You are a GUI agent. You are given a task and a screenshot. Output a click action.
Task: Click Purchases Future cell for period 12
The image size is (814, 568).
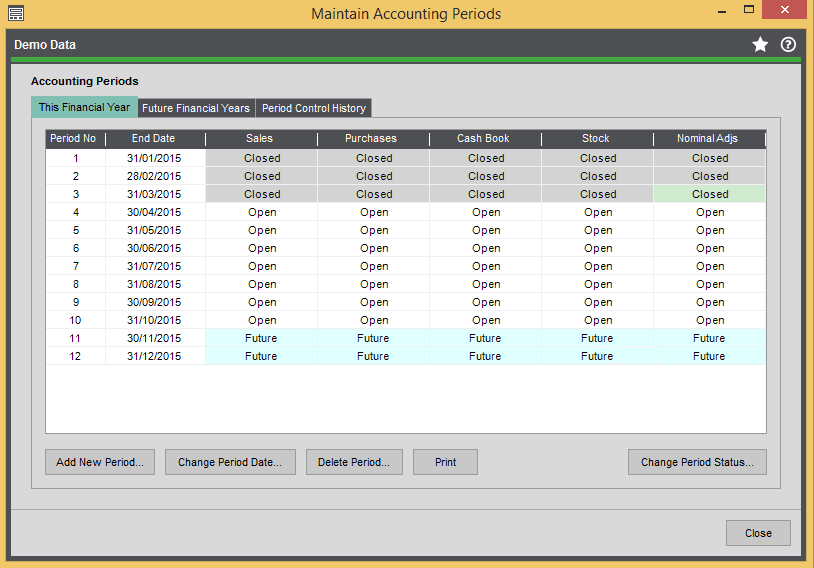coord(374,356)
